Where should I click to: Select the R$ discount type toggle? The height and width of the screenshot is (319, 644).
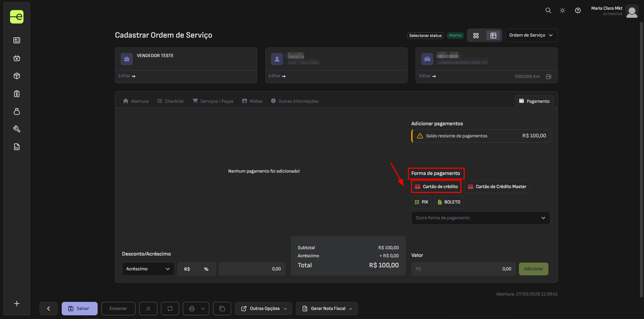187,269
